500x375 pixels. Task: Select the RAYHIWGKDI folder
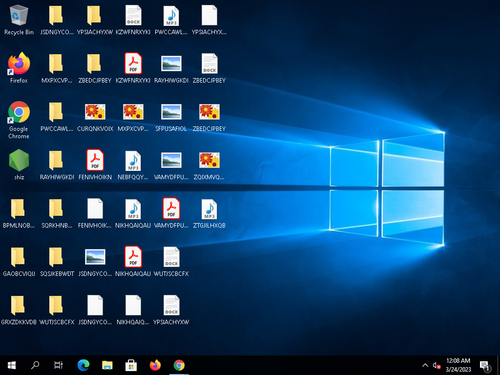(x=57, y=164)
